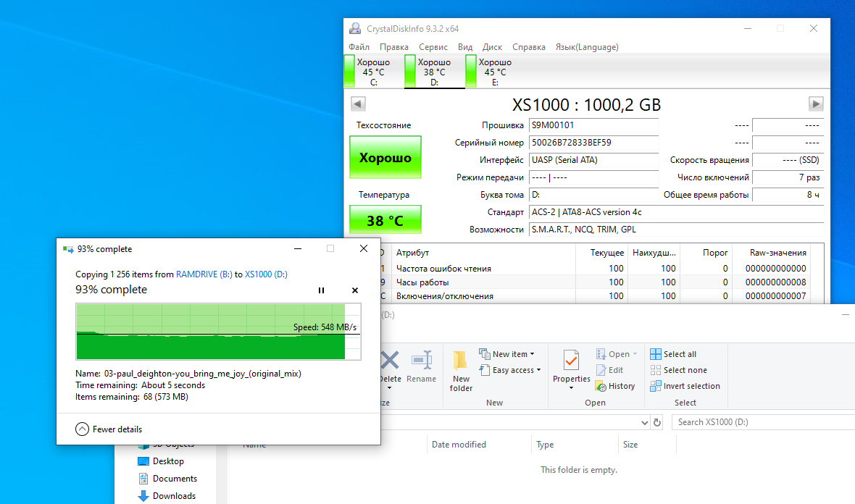
Task: Select the Часы работы attribute row
Action: pos(594,282)
